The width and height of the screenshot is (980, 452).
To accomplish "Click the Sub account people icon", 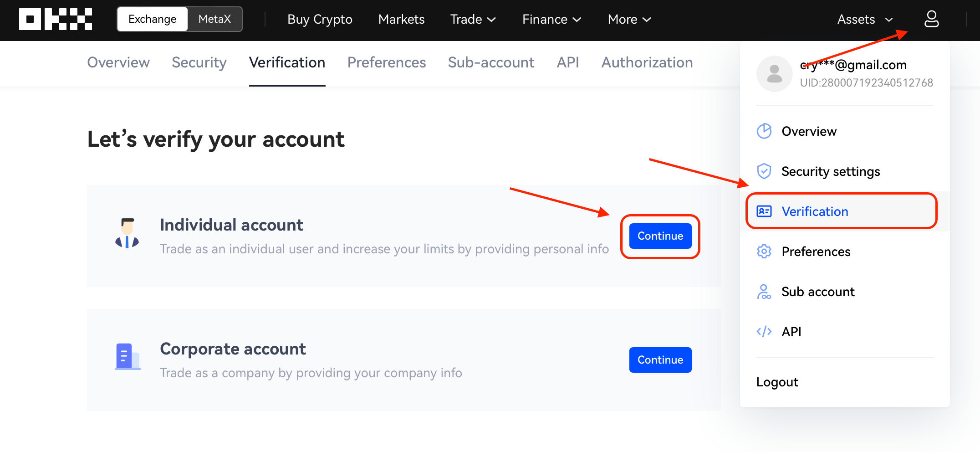I will coord(764,292).
